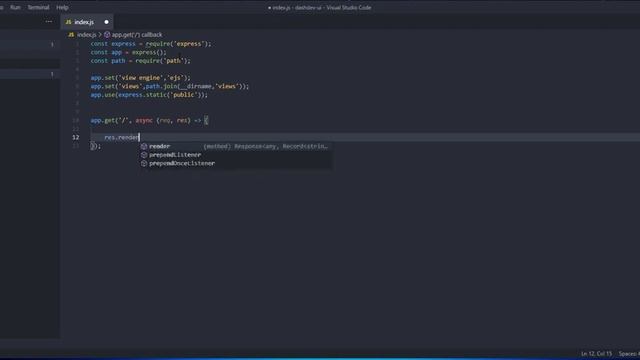Click the app.set('view engine','ejs') line
The width and height of the screenshot is (640, 360).
(x=140, y=78)
